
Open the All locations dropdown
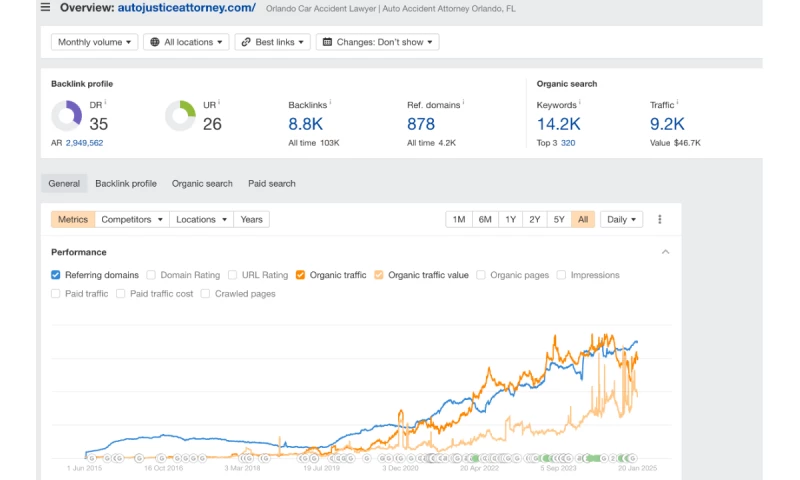186,42
